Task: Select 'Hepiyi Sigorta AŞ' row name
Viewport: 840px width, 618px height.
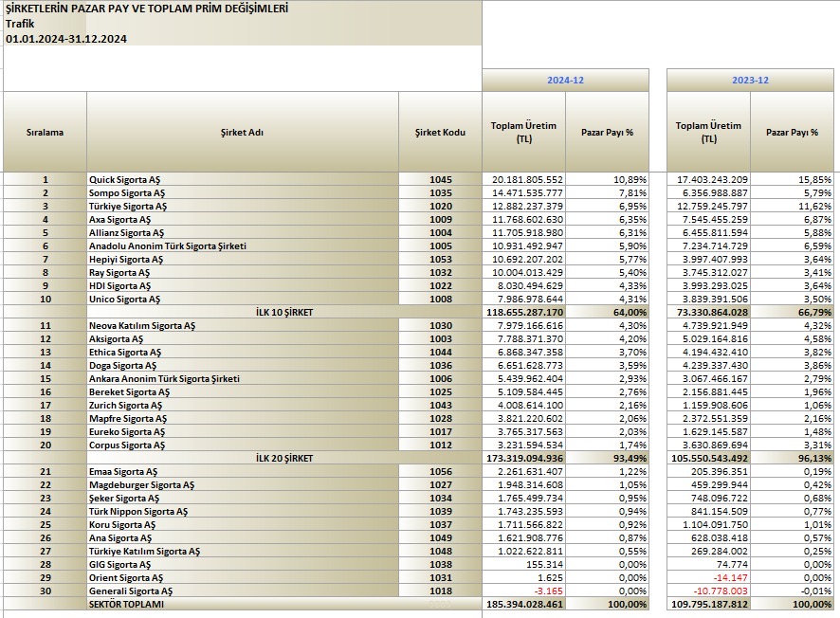Action: tap(242, 259)
